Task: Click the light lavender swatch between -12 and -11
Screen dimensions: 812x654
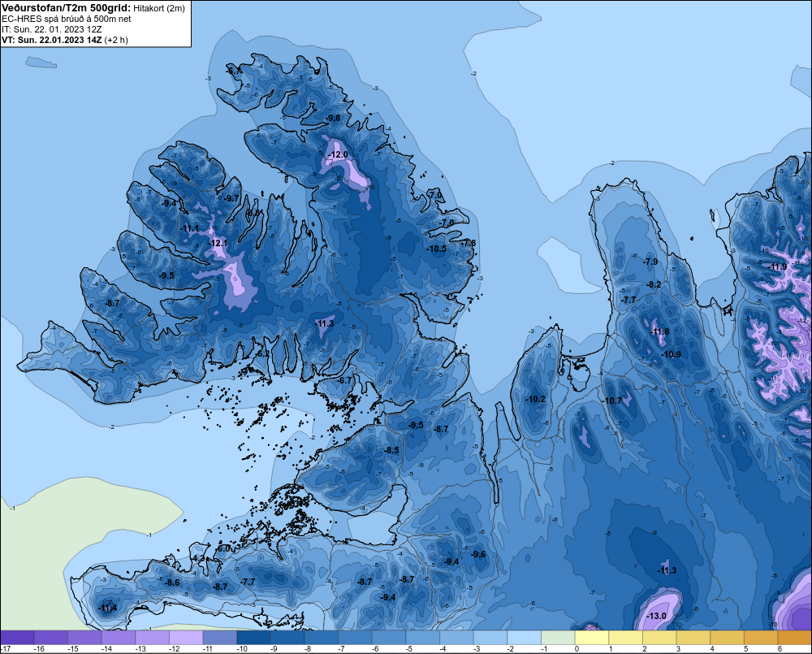Action: [186, 638]
